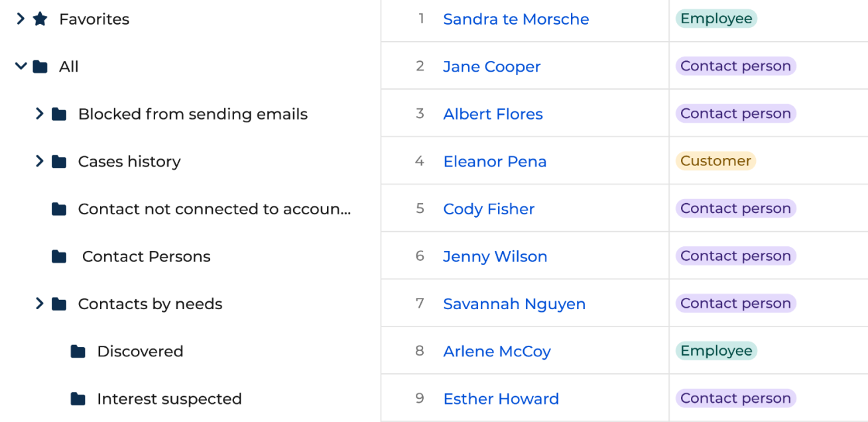Click the Favorites star icon

pyautogui.click(x=40, y=19)
